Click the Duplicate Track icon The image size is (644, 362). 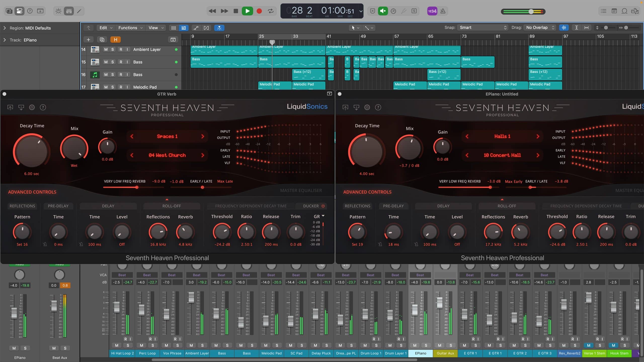(102, 40)
